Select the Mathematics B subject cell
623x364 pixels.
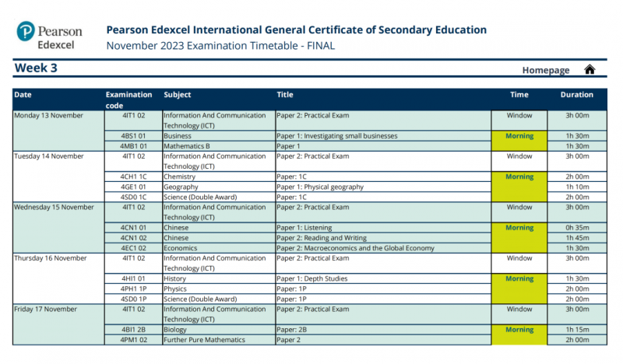219,146
